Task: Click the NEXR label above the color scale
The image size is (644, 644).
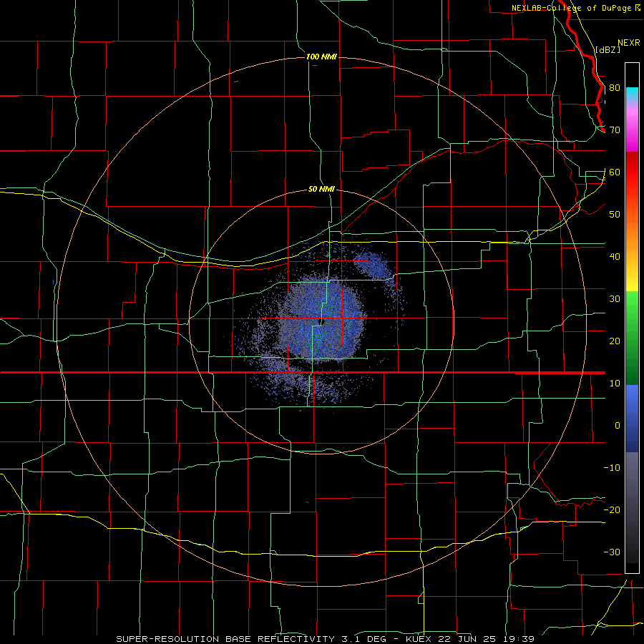Action: tap(629, 43)
